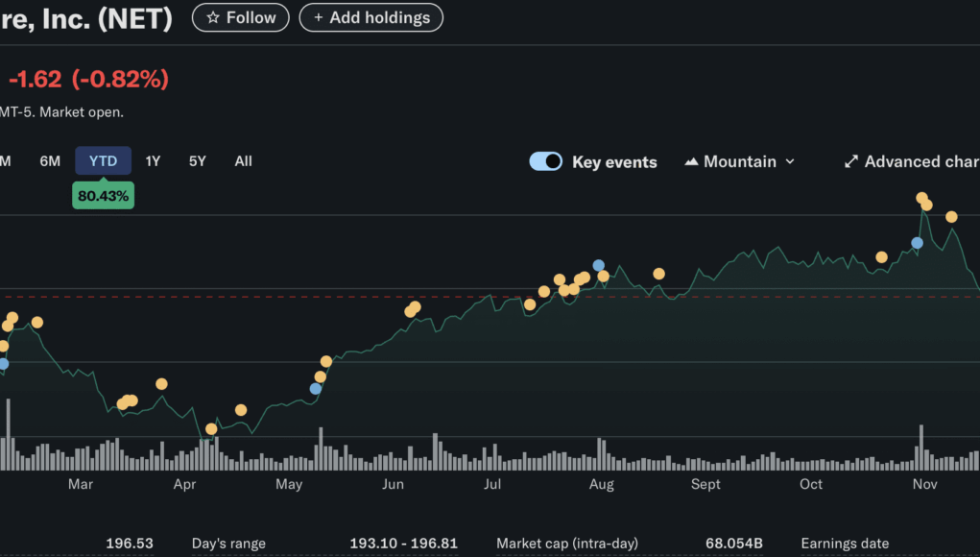This screenshot has height=557, width=980.
Task: Click the yellow event marker in mid-August
Action: pos(658,274)
